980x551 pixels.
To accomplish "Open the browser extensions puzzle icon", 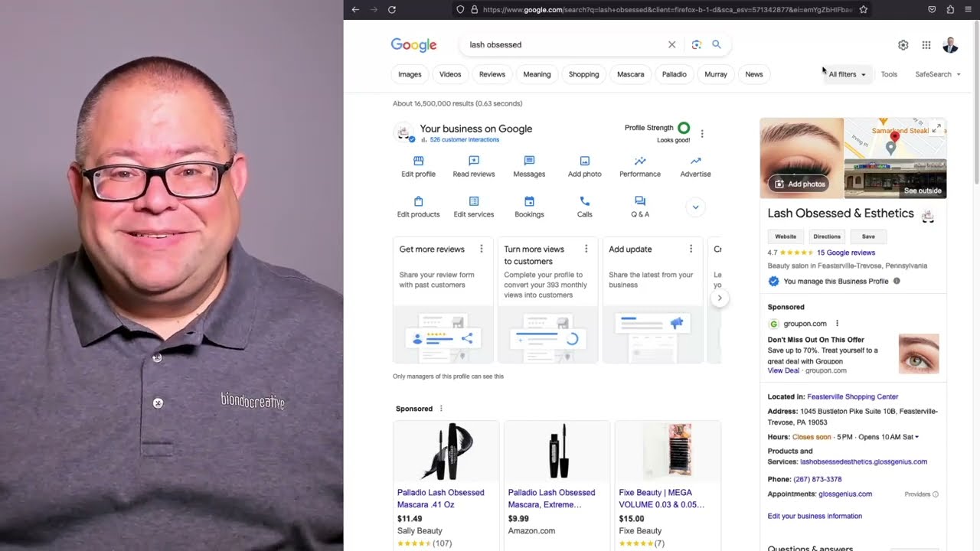I will (x=950, y=9).
